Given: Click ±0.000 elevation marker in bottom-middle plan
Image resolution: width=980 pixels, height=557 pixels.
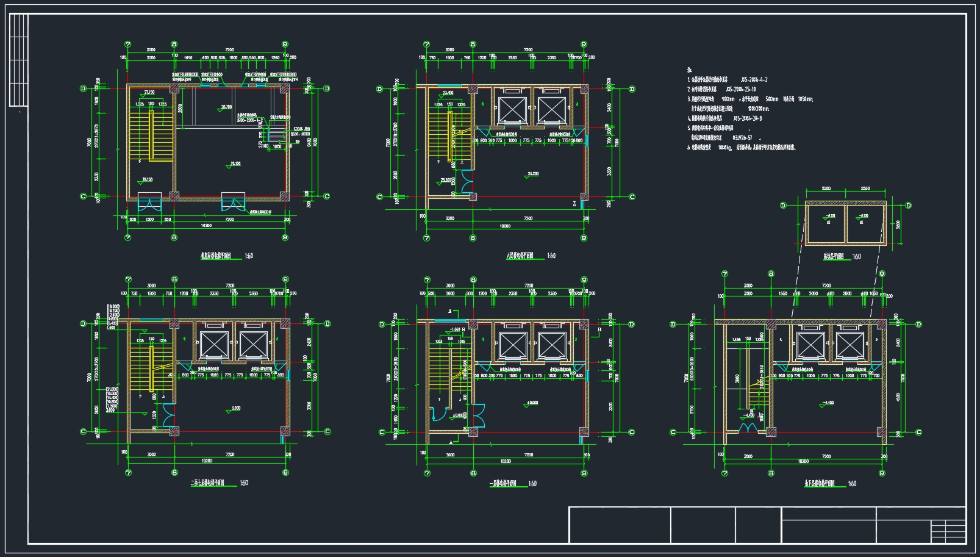Looking at the screenshot, I should [x=531, y=403].
